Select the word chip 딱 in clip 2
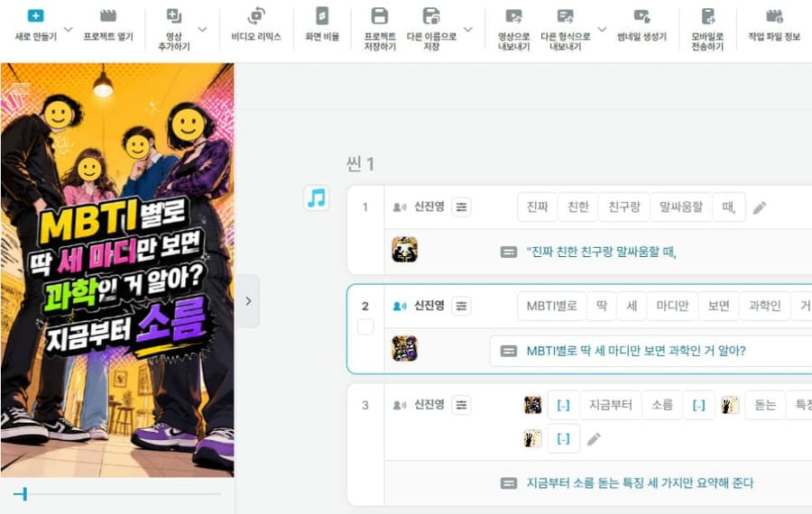This screenshot has height=514, width=812. (x=601, y=306)
